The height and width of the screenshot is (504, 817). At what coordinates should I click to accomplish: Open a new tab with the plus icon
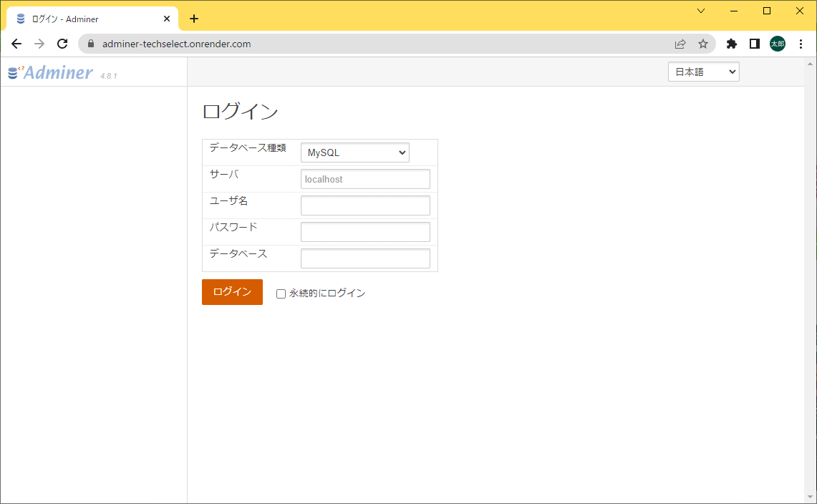coord(194,19)
